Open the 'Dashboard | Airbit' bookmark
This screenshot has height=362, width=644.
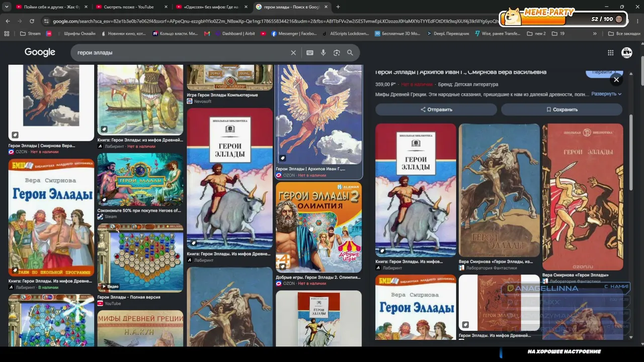[235, 34]
